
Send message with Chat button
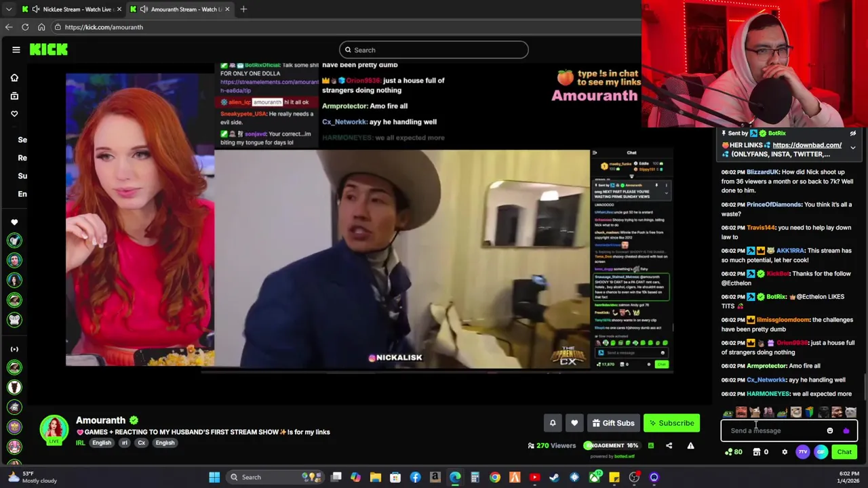click(x=844, y=452)
